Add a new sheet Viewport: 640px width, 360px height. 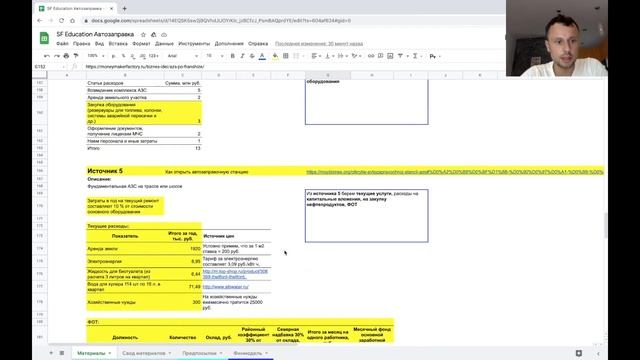coord(51,353)
